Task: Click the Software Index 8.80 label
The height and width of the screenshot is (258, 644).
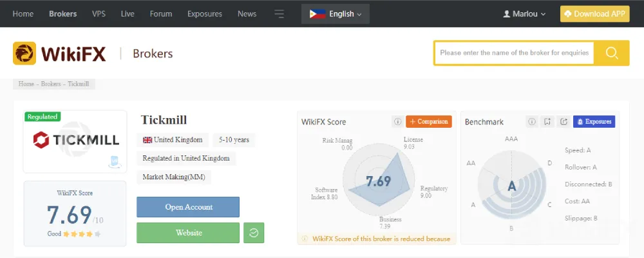Action: coord(326,193)
